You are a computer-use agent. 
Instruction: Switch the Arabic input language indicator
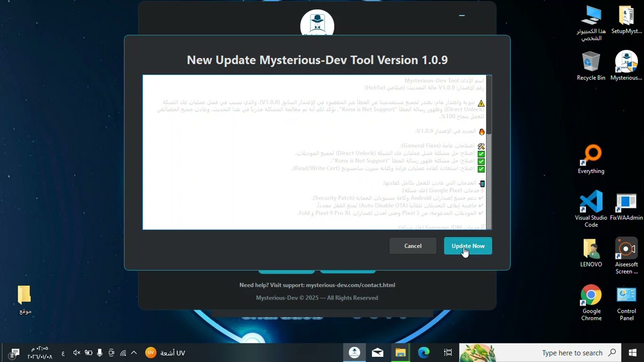(x=63, y=353)
